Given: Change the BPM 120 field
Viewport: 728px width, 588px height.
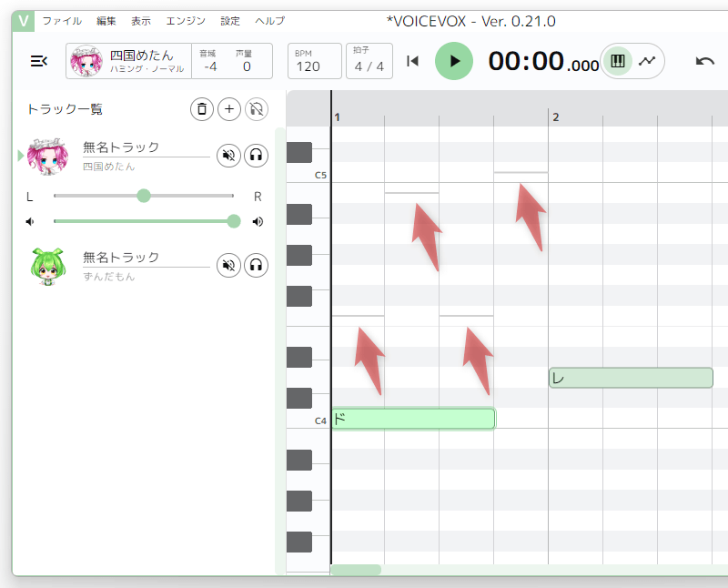Looking at the screenshot, I should [x=315, y=61].
